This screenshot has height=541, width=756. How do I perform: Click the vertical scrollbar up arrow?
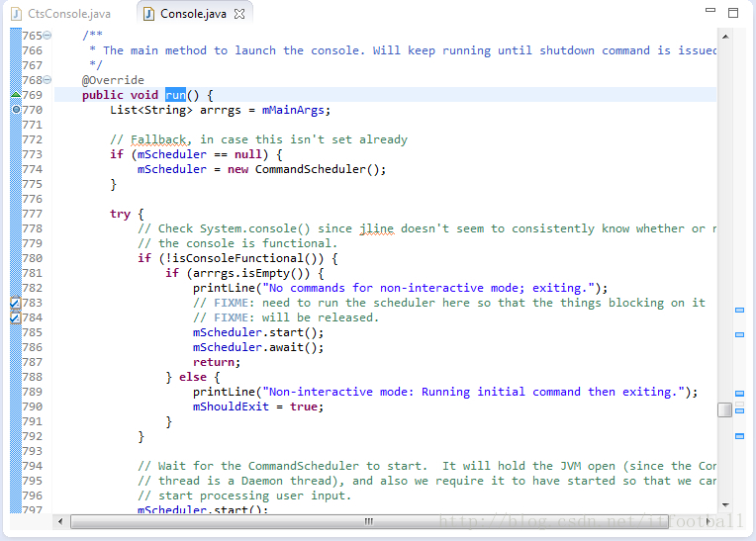point(725,37)
